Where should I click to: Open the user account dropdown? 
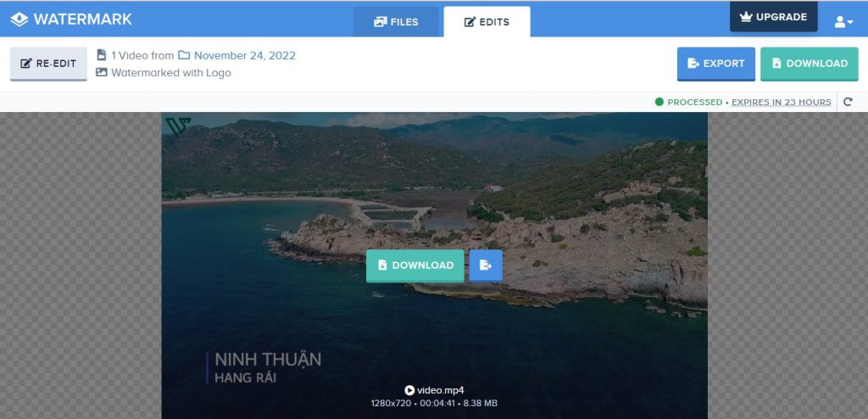coord(843,21)
